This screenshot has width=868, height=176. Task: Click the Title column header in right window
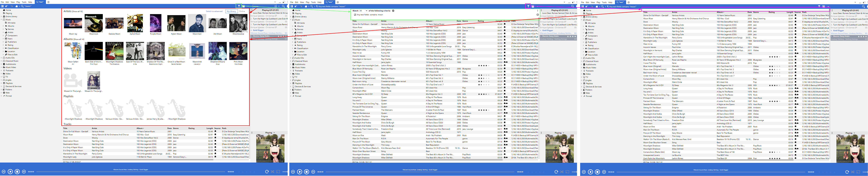[x=645, y=12]
